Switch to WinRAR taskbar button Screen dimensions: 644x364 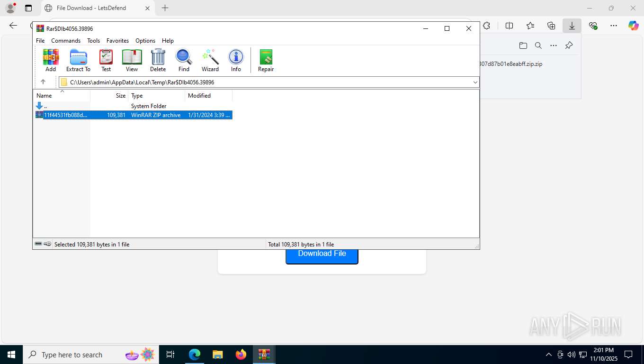pos(264,355)
